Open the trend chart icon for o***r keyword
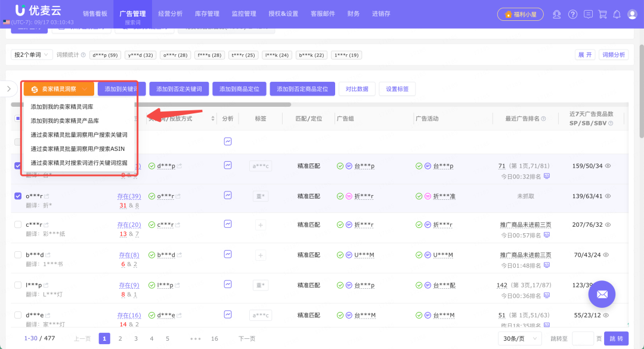 227,196
